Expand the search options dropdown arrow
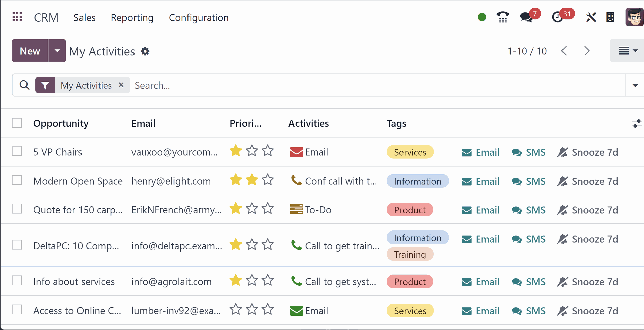 (635, 85)
